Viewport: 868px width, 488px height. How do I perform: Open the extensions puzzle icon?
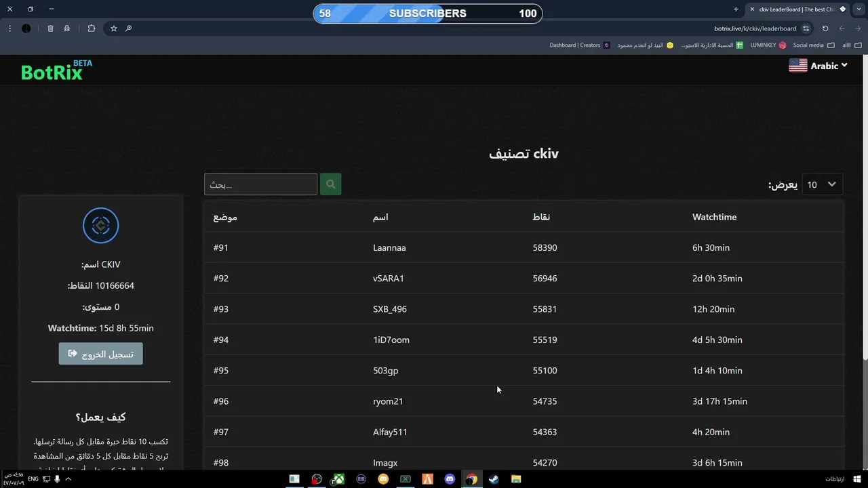pos(92,28)
